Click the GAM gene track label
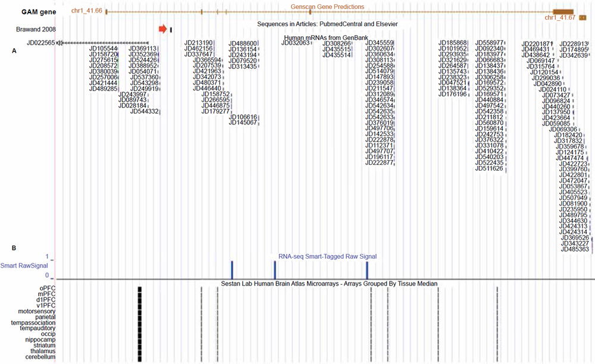The height and width of the screenshot is (364, 595). point(39,12)
